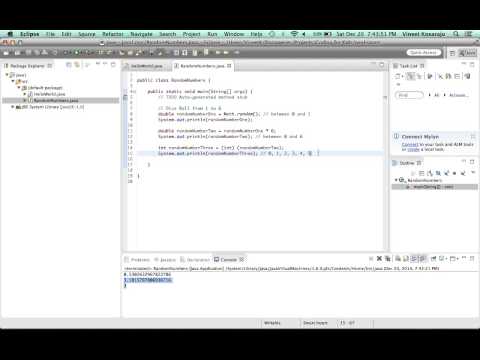Click the Open Perspective icon
This screenshot has height=360, width=480.
pyautogui.click(x=452, y=53)
